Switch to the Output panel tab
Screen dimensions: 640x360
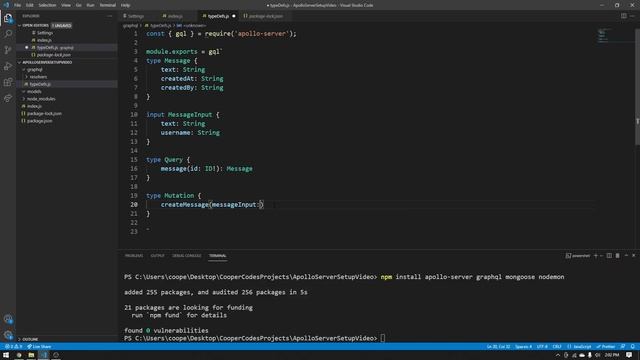pyautogui.click(x=157, y=256)
